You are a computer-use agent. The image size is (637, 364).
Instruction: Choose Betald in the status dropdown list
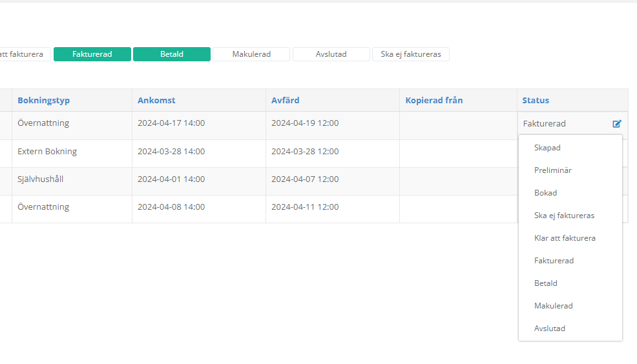[x=546, y=283]
